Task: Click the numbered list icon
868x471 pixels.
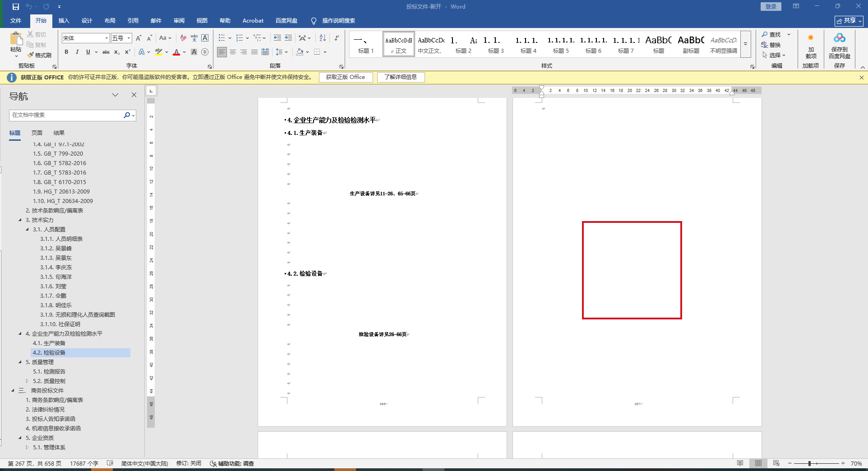Action: coord(240,38)
